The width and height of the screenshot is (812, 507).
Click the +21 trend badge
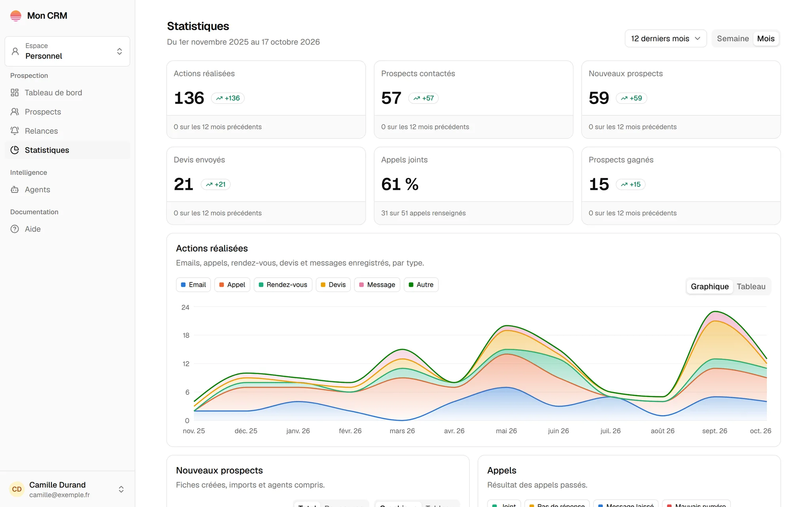tap(216, 184)
